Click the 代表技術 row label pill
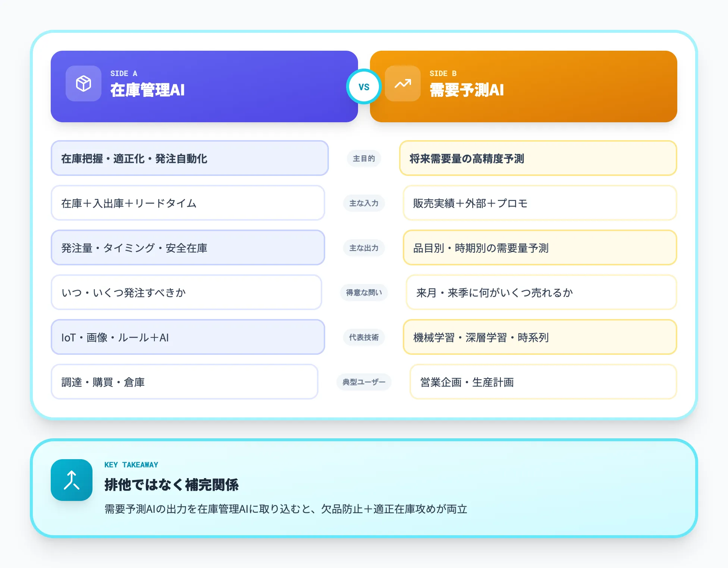Image resolution: width=728 pixels, height=568 pixels. coord(364,337)
